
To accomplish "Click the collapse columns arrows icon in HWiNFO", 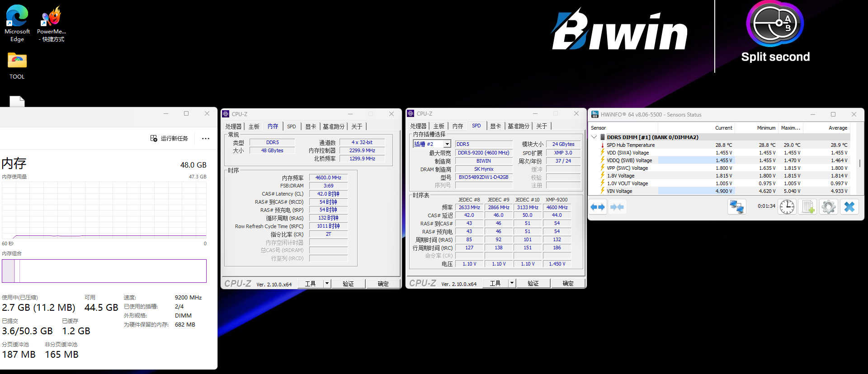I will coord(617,207).
